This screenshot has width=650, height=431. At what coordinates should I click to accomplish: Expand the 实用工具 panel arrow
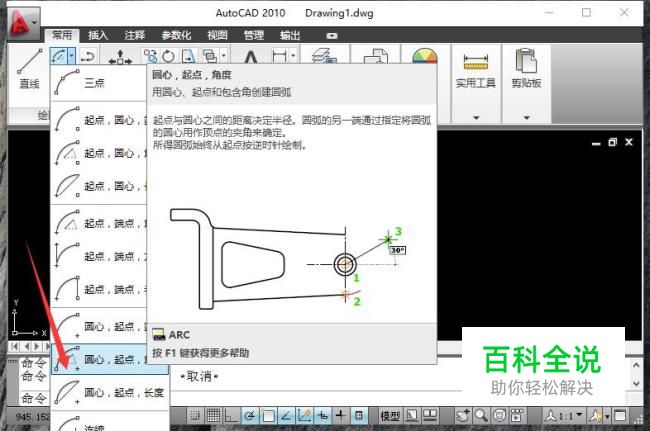click(x=476, y=118)
